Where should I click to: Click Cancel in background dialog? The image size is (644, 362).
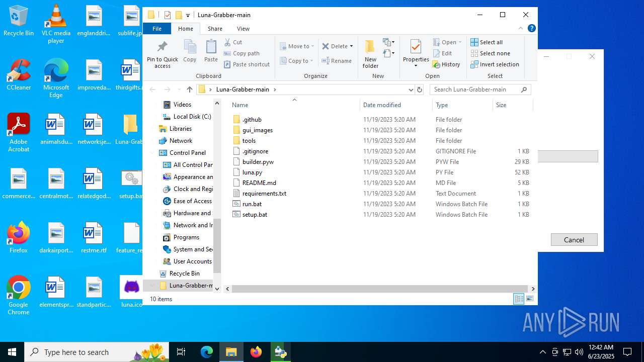point(574,240)
